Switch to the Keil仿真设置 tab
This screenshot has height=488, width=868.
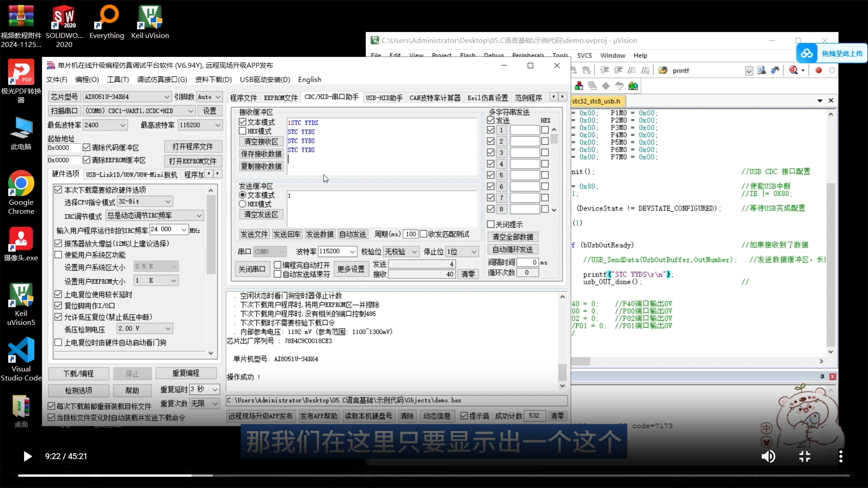[487, 98]
